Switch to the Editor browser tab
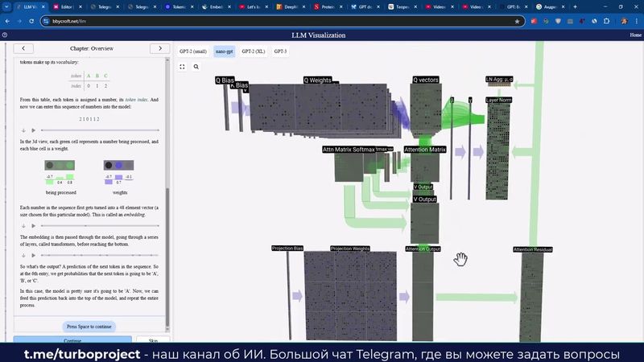 [x=65, y=6]
